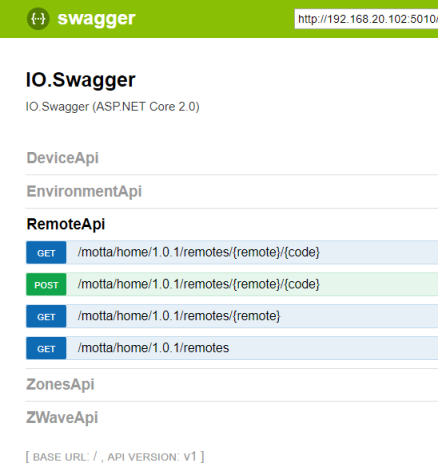
Task: Expand the ZonesApi section
Action: [60, 384]
